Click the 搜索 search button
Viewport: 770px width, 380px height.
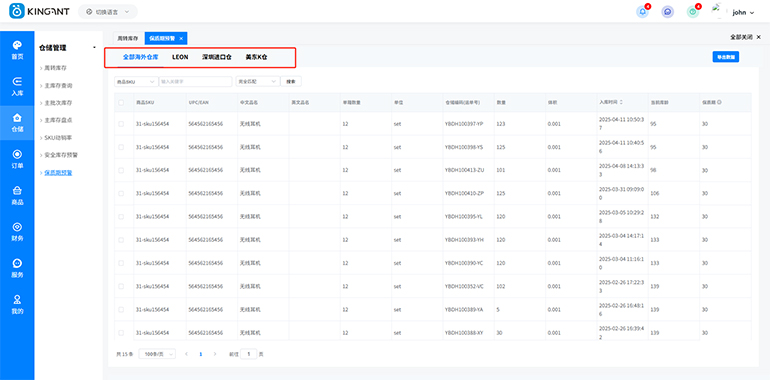tap(291, 81)
